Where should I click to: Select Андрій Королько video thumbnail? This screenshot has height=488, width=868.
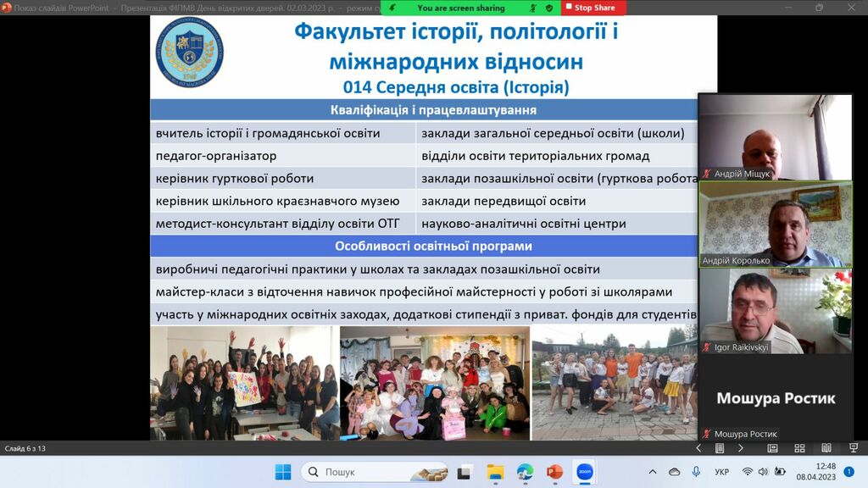[775, 225]
